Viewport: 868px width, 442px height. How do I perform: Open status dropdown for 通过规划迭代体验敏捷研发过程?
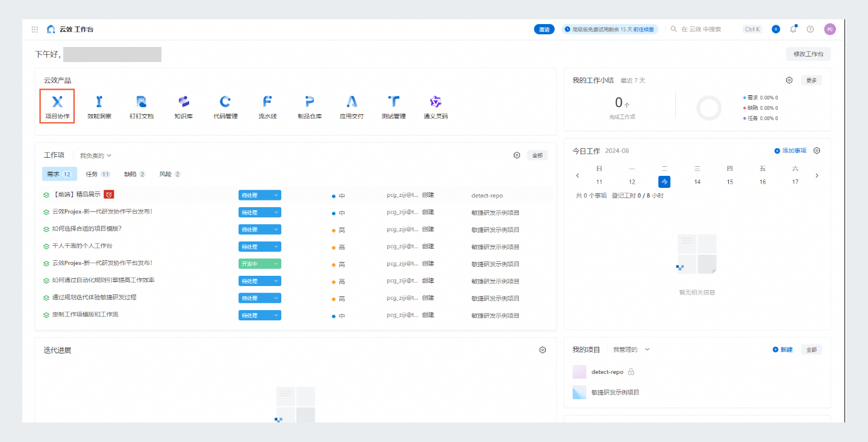pyautogui.click(x=260, y=298)
